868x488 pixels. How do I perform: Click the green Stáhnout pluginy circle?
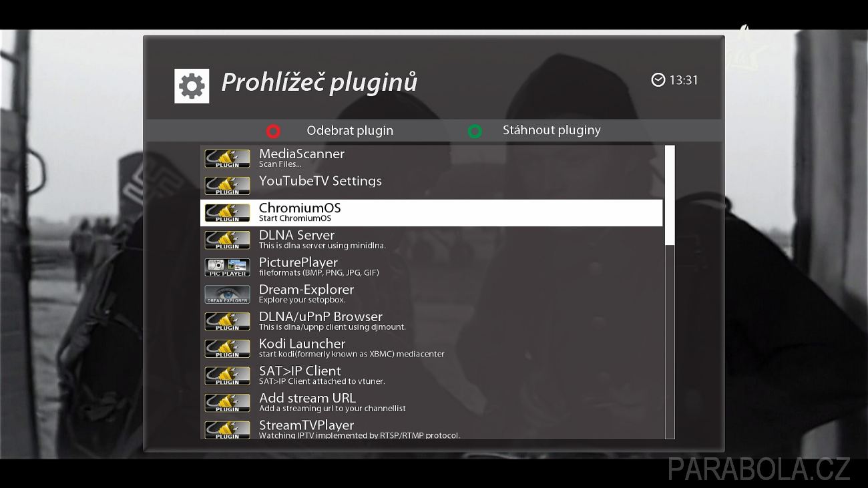(x=475, y=131)
